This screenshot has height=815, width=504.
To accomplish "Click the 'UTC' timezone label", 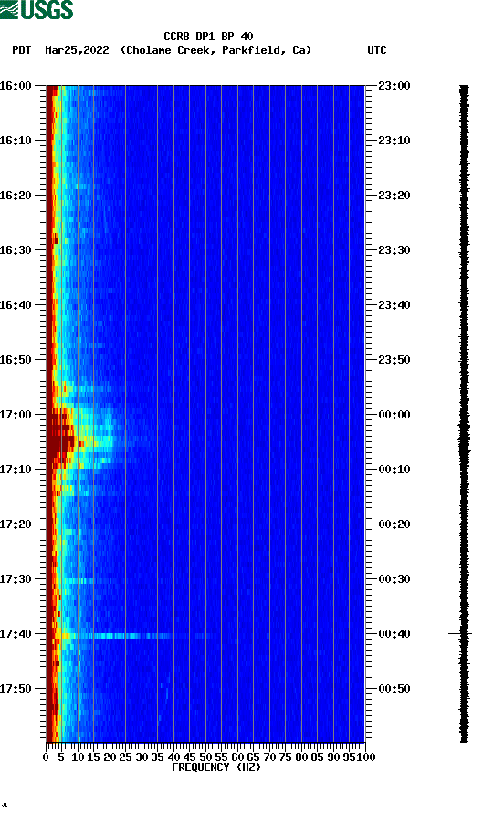I will [x=377, y=50].
